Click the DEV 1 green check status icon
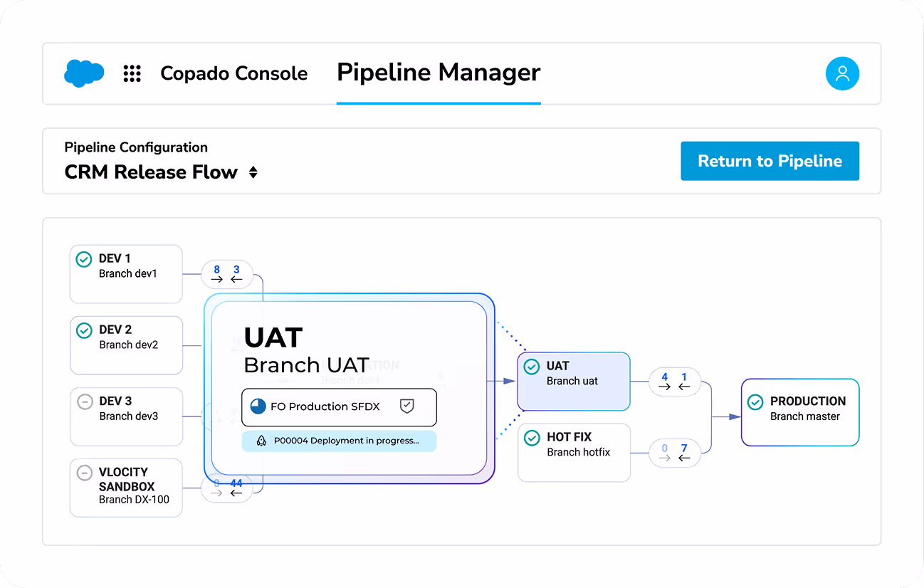 point(84,259)
